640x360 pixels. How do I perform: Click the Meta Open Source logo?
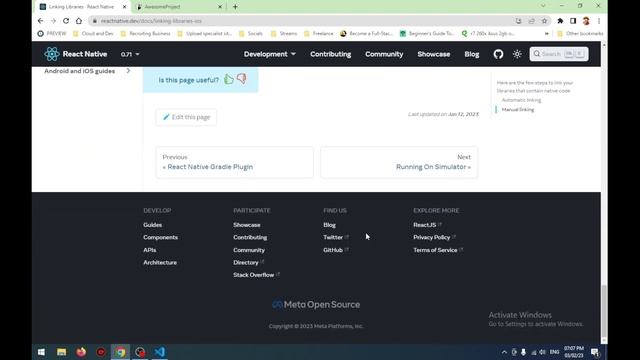[x=316, y=304]
